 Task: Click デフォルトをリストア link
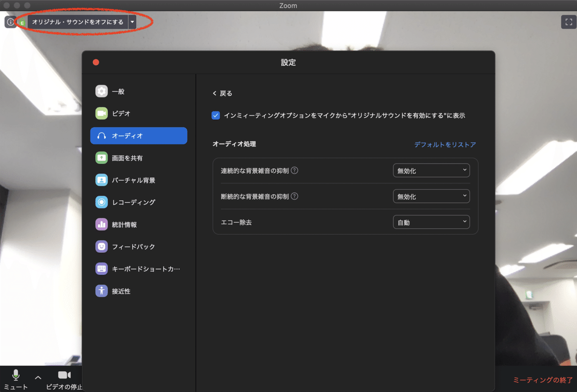point(445,145)
